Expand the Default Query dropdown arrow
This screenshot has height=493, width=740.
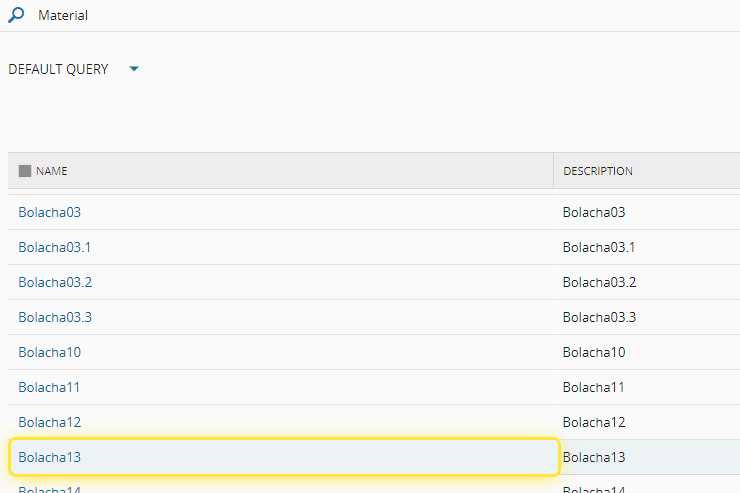(134, 69)
